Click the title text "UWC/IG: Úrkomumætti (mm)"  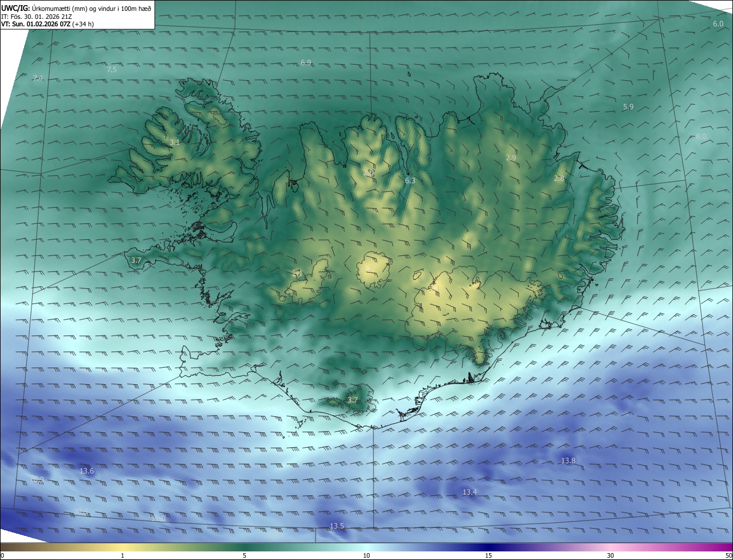(44, 8)
